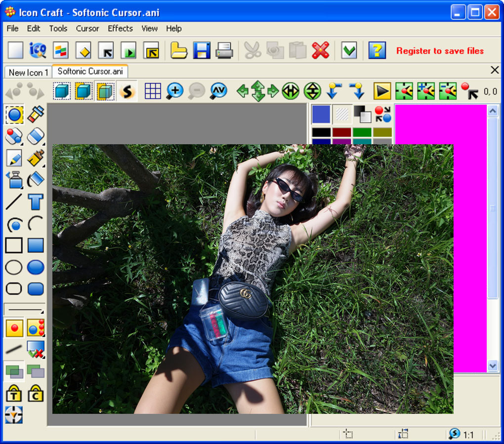Click the blank new file icon
This screenshot has height=444, width=504.
(15, 50)
